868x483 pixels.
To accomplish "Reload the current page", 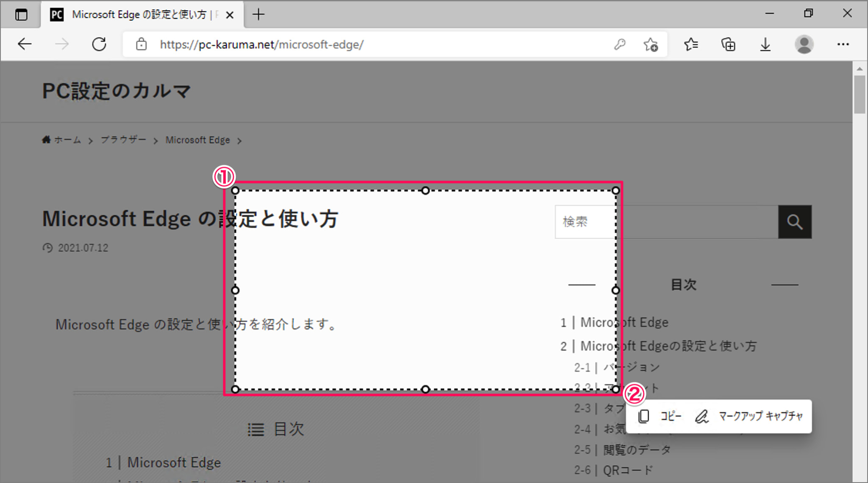I will [99, 44].
